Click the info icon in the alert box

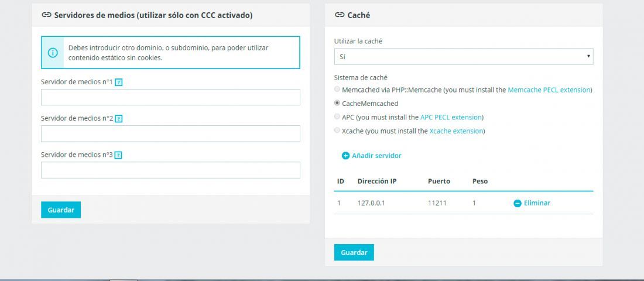tap(53, 53)
